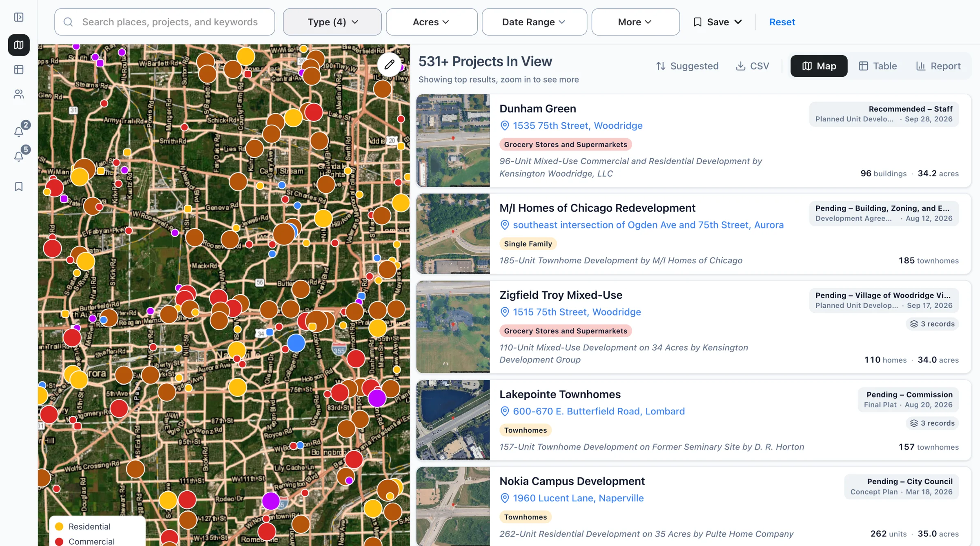Click the Commercial red legend swatch
The height and width of the screenshot is (546, 980).
(x=59, y=542)
